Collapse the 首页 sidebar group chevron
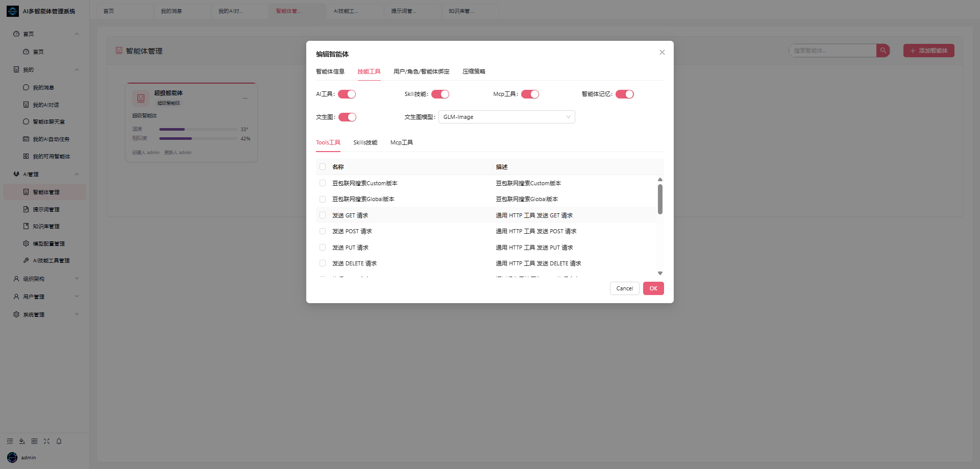The height and width of the screenshot is (469, 980). click(x=77, y=34)
